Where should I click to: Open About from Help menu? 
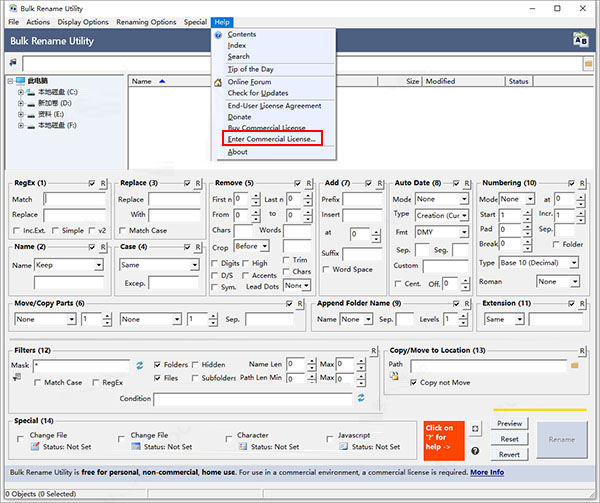238,152
